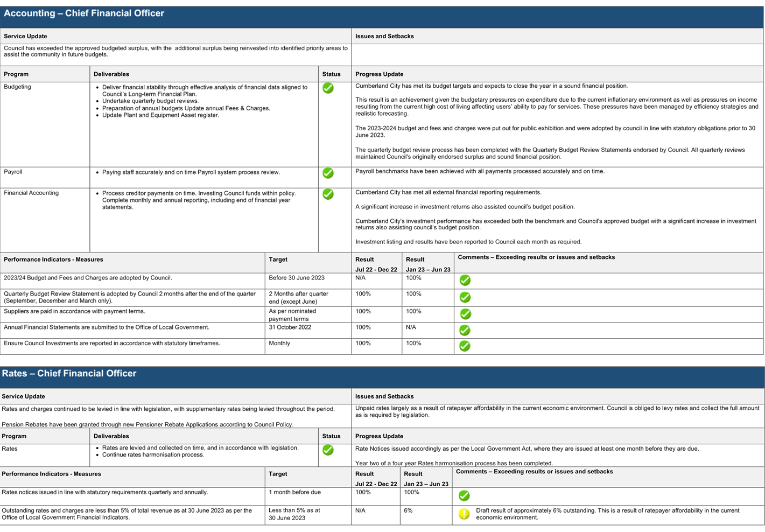The height and width of the screenshot is (532, 765).
Task: Click the green check status icon for Budgeting
Action: pos(328,88)
